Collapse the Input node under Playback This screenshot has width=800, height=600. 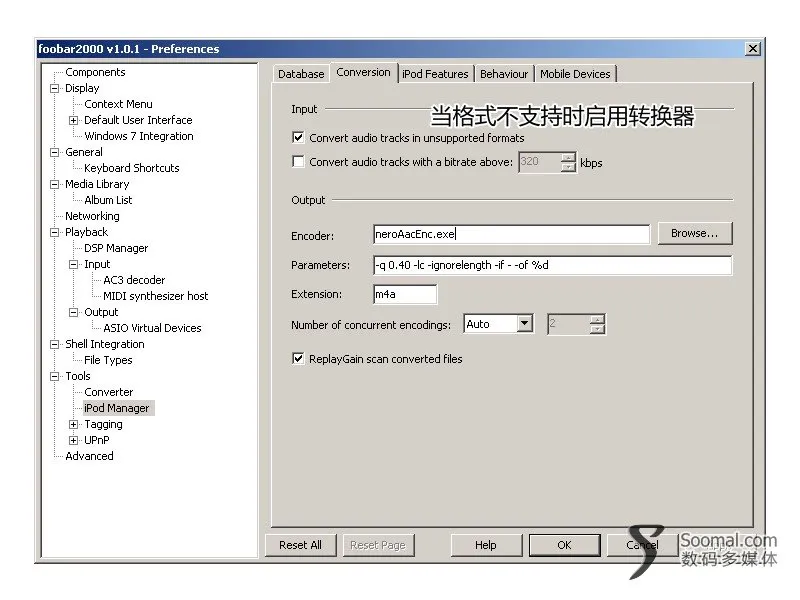coord(73,264)
